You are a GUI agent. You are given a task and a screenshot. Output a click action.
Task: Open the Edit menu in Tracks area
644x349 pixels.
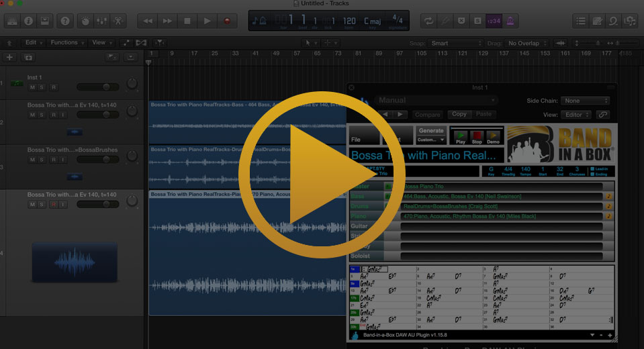(x=34, y=43)
